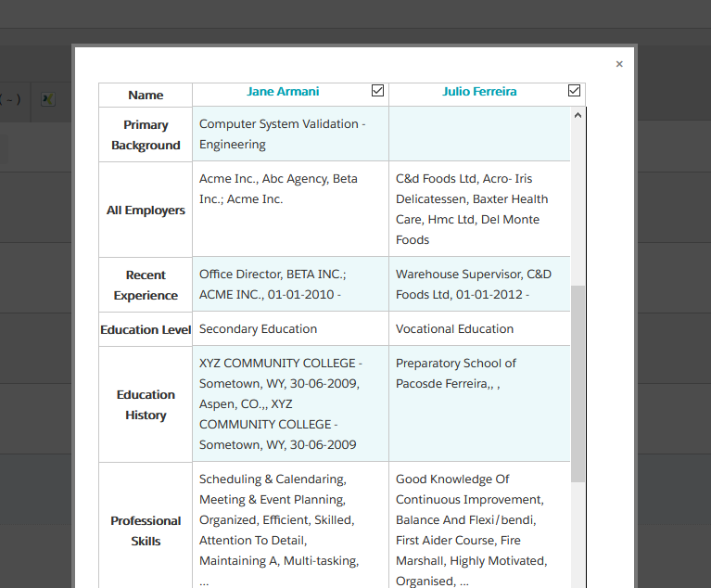Open Jane Armani's profile link
The image size is (711, 588).
click(283, 92)
